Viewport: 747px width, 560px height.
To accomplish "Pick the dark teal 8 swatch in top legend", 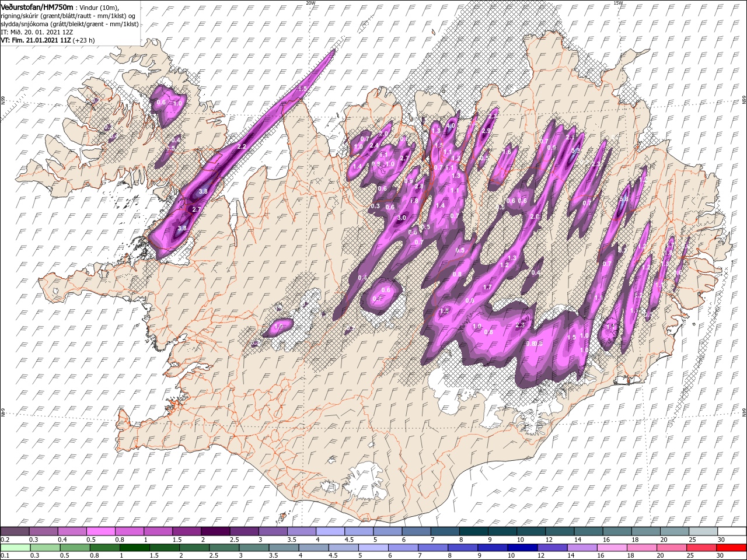I will click(x=474, y=531).
